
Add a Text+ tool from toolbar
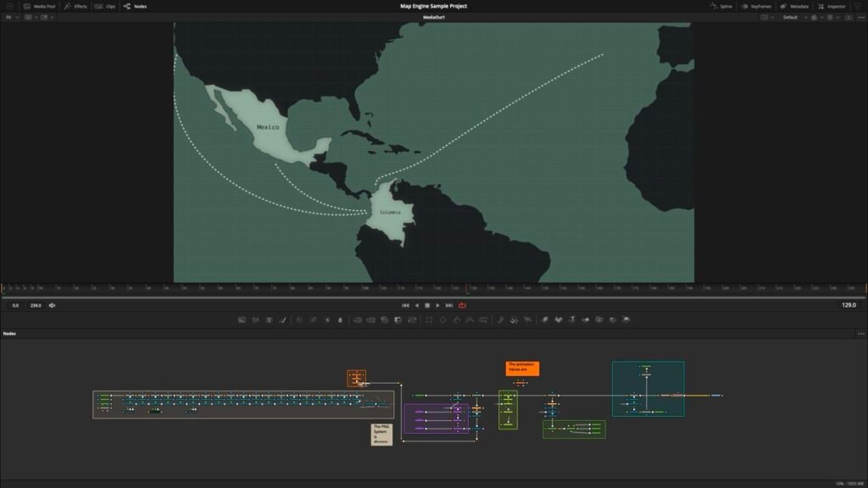[x=269, y=320]
